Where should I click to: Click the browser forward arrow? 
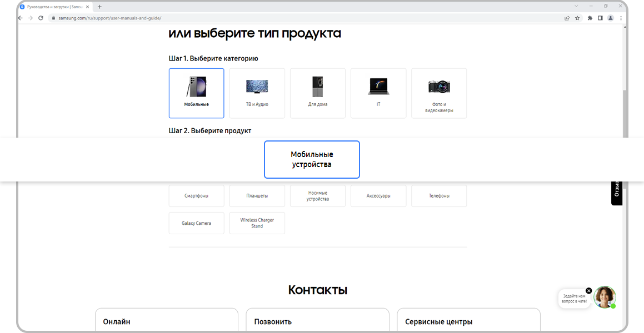tap(31, 18)
